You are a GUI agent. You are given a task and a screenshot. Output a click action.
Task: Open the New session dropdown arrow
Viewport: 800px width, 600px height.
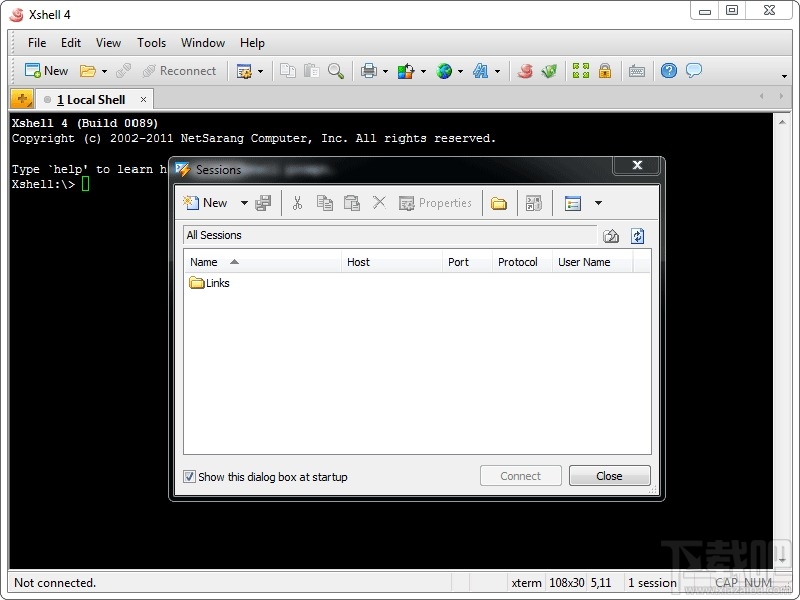point(242,202)
